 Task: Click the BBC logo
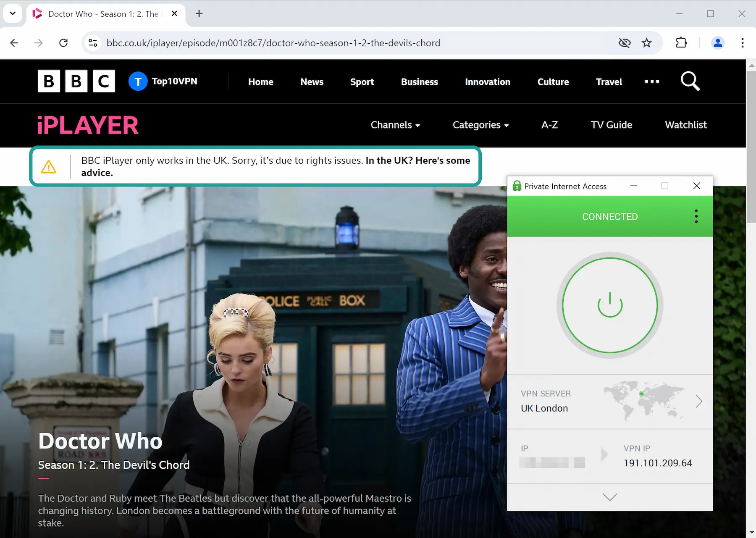pos(76,81)
